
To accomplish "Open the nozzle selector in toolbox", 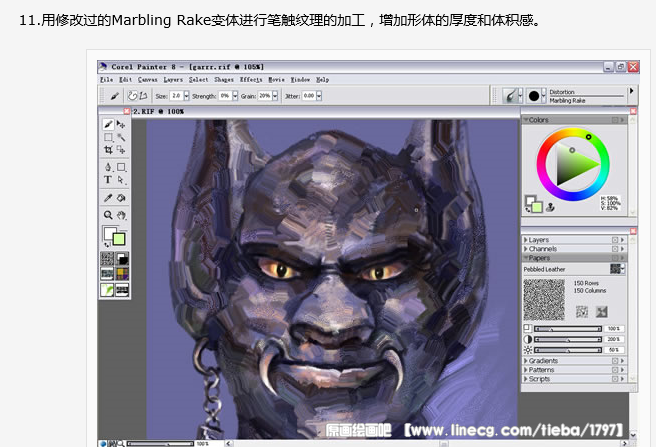I will tap(122, 290).
